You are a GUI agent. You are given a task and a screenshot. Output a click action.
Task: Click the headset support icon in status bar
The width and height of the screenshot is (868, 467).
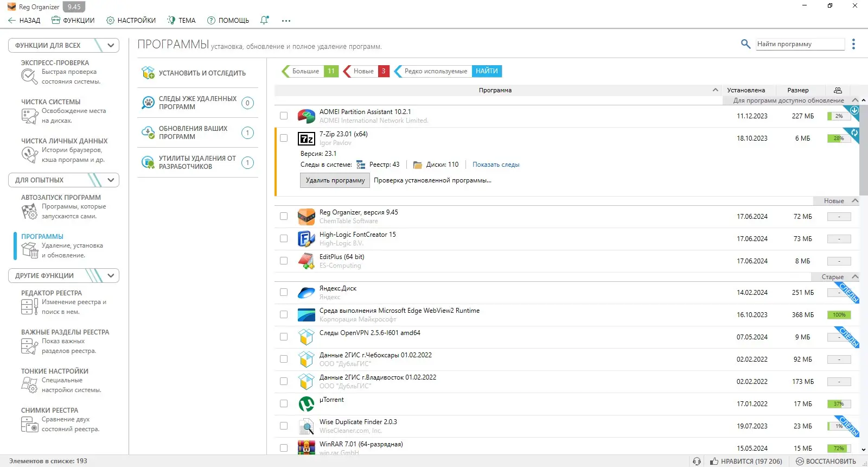pyautogui.click(x=697, y=461)
